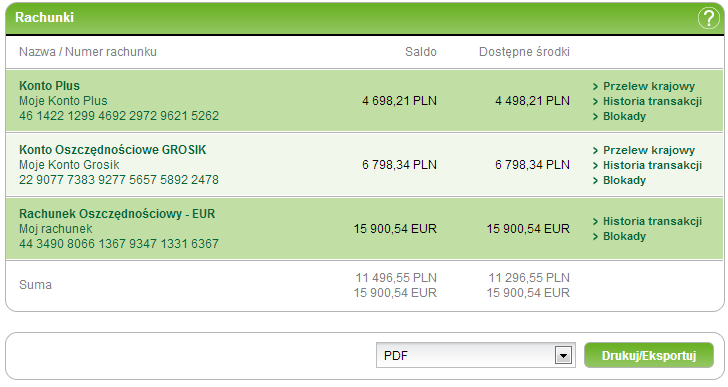Click the Saldo column header
The height and width of the screenshot is (387, 728).
pos(421,52)
